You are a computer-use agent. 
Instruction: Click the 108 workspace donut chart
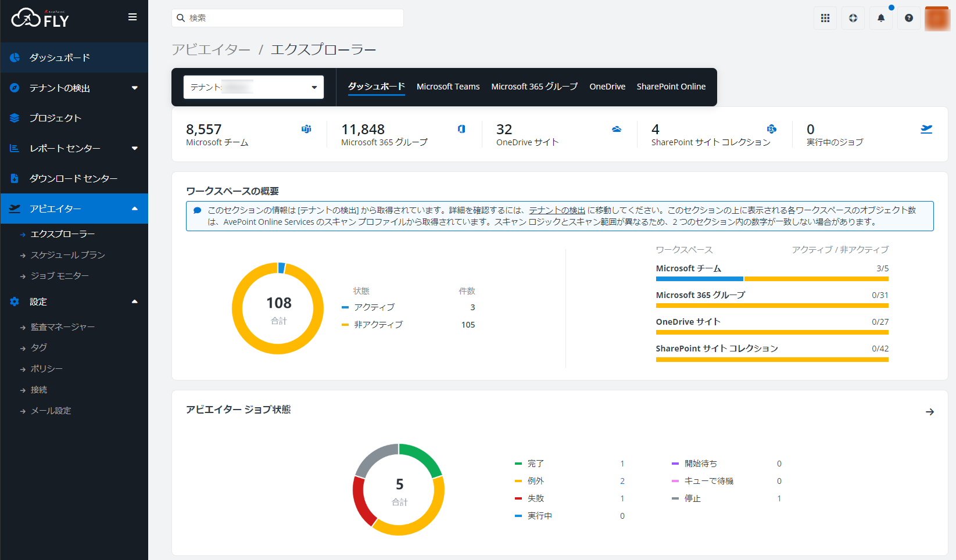click(x=278, y=308)
